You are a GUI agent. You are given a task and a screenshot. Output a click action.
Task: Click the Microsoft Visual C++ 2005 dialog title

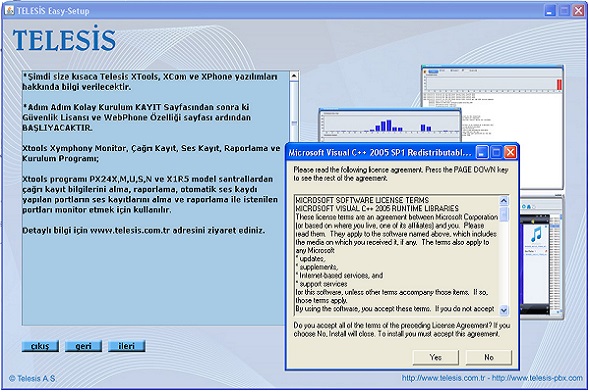pyautogui.click(x=380, y=153)
